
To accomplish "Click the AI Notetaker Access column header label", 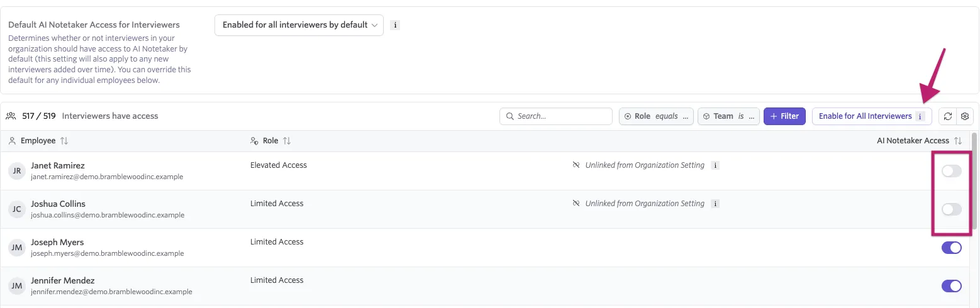I will (913, 141).
